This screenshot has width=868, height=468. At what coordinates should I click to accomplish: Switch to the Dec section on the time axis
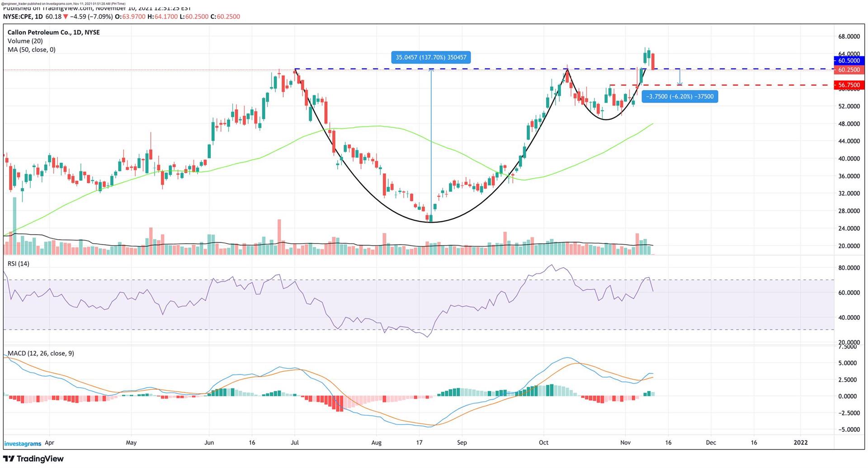(712, 443)
